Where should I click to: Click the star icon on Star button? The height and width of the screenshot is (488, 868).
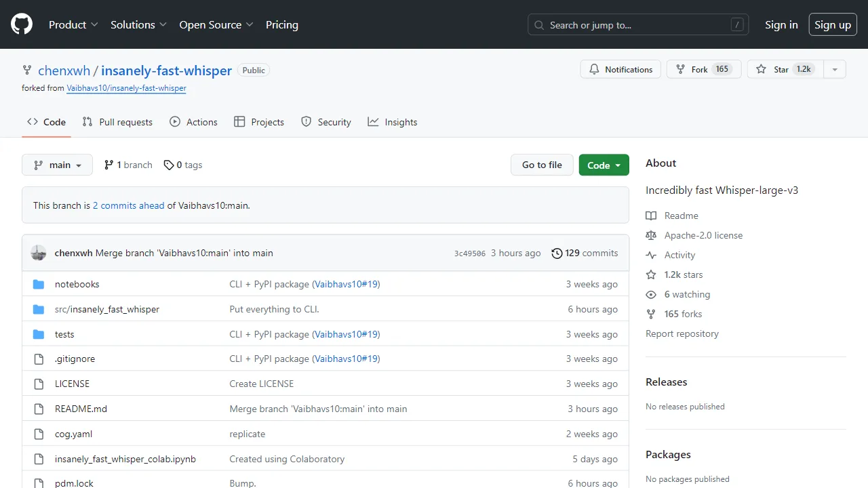tap(762, 69)
